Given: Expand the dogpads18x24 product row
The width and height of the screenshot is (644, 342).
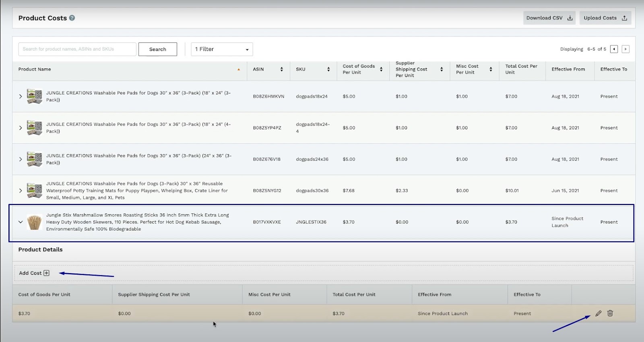Looking at the screenshot, I should tap(21, 96).
